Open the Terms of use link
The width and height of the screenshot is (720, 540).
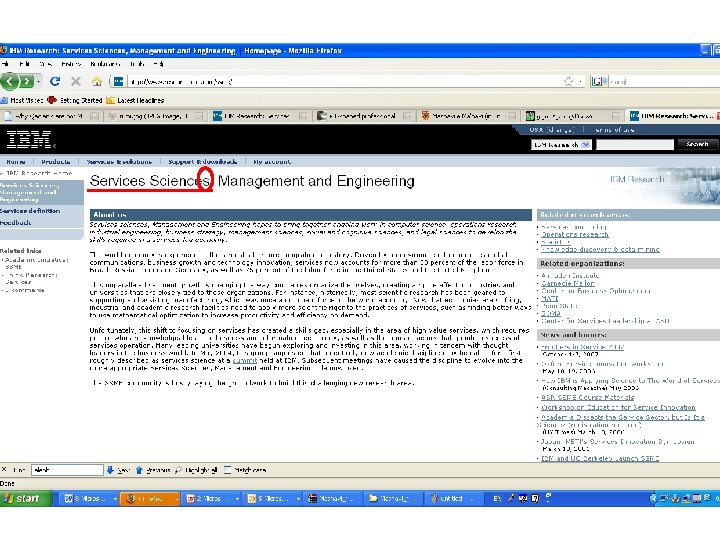pos(614,130)
